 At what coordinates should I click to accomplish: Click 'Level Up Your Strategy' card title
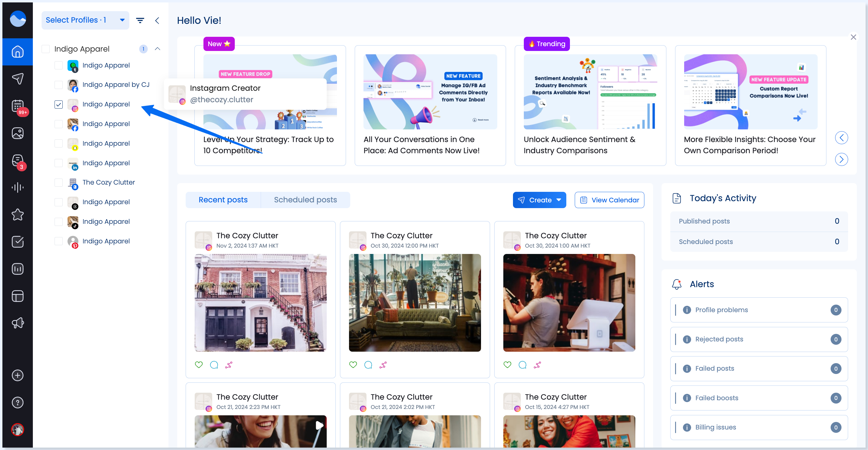tap(269, 145)
